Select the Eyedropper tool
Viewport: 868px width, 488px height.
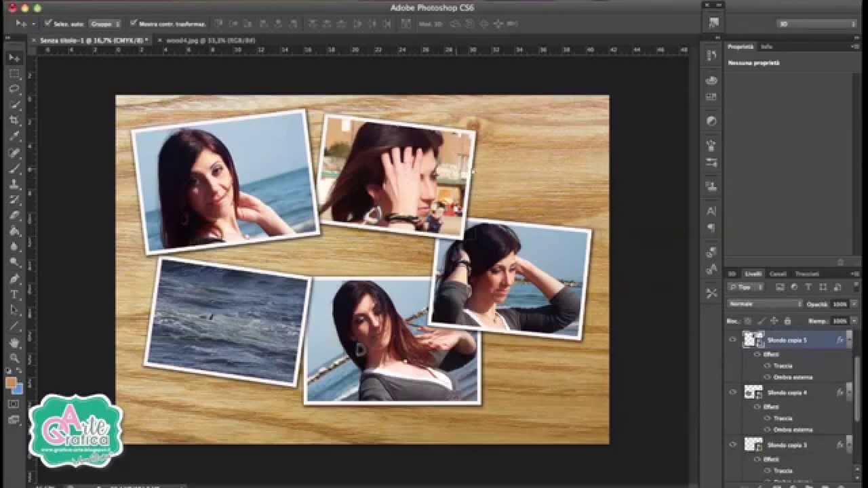[14, 136]
